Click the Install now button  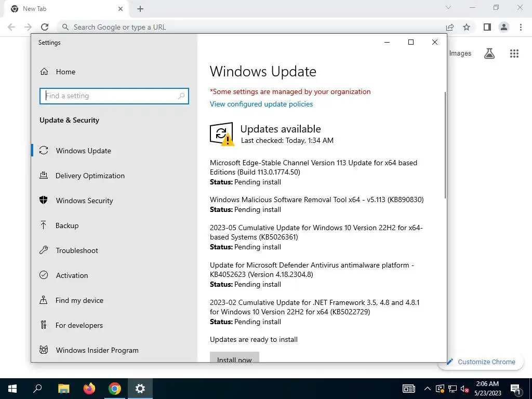pyautogui.click(x=234, y=357)
